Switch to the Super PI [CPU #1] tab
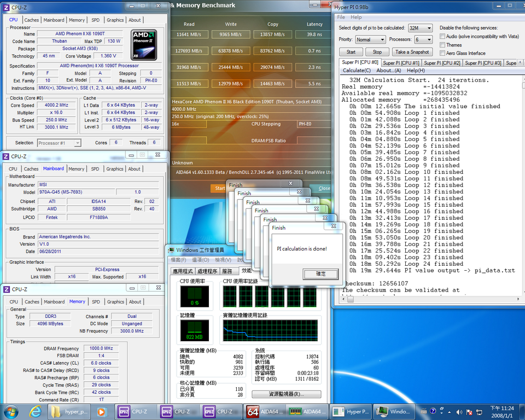525x420 pixels. [x=401, y=63]
